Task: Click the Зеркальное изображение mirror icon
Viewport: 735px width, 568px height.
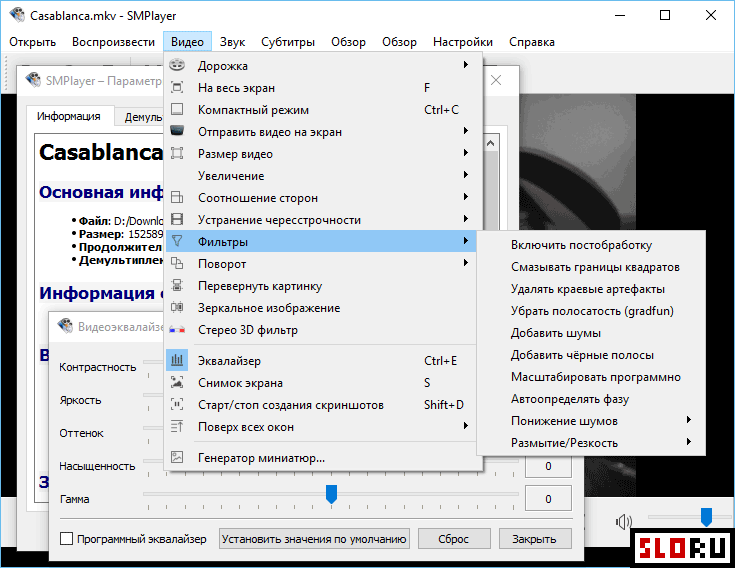Action: click(x=177, y=307)
